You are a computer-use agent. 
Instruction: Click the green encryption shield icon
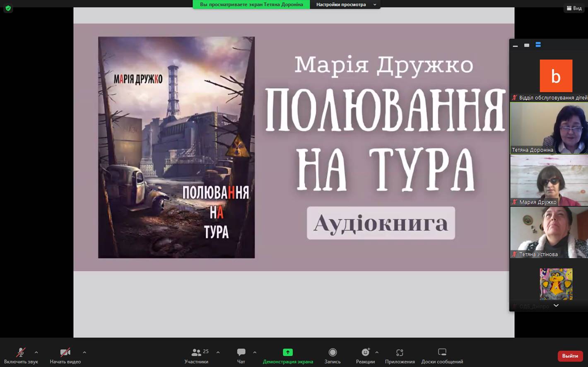[8, 8]
